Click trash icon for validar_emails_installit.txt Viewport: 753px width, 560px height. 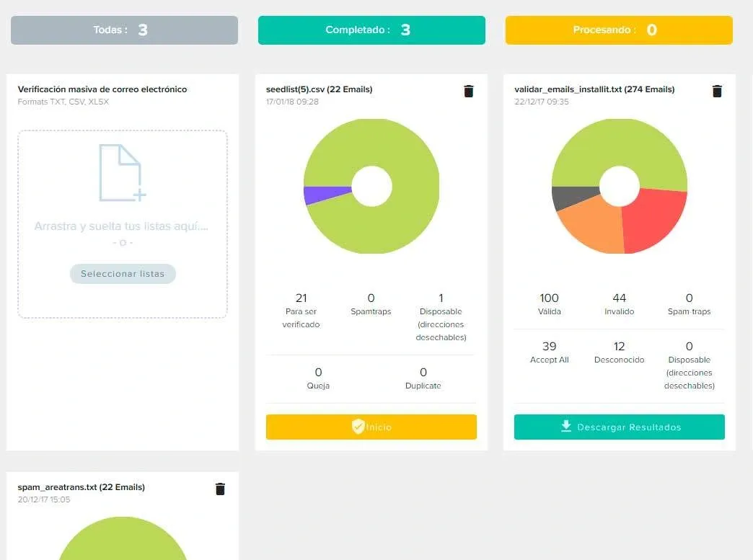coord(717,91)
